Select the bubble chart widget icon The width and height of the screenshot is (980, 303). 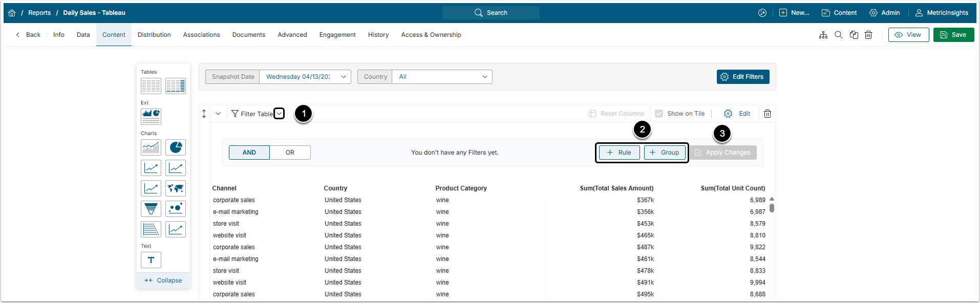pos(176,209)
